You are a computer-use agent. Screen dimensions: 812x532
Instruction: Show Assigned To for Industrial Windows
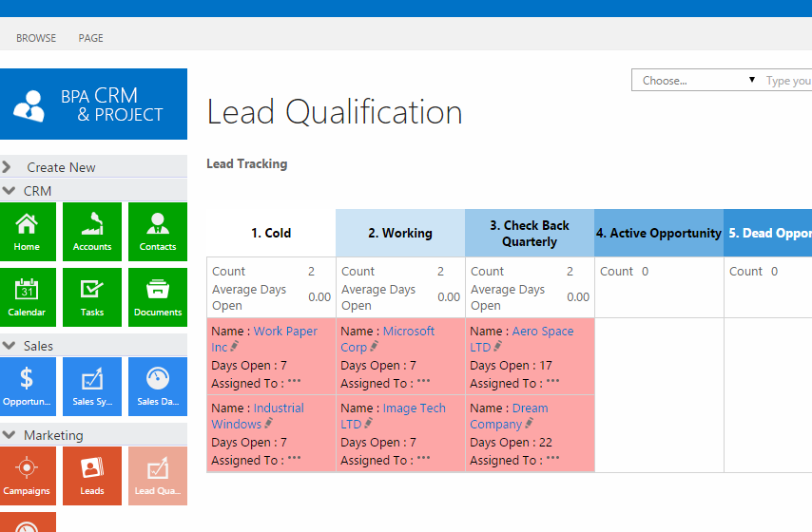pyautogui.click(x=294, y=458)
